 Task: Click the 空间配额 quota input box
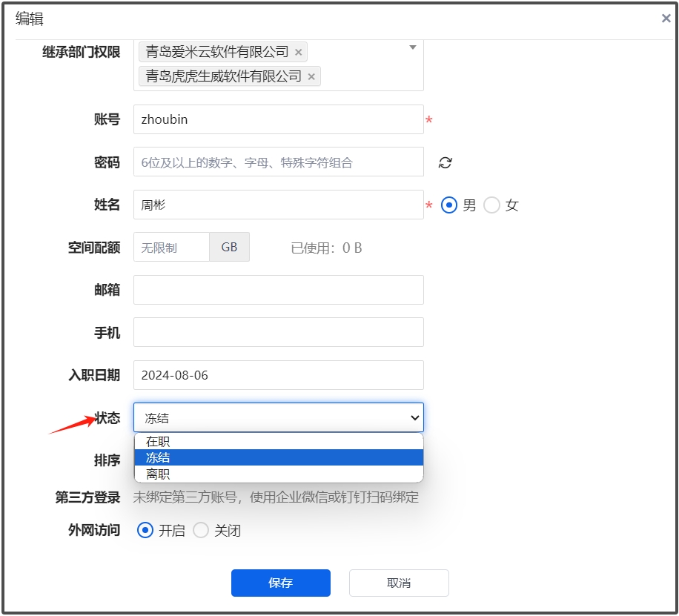[x=171, y=248]
